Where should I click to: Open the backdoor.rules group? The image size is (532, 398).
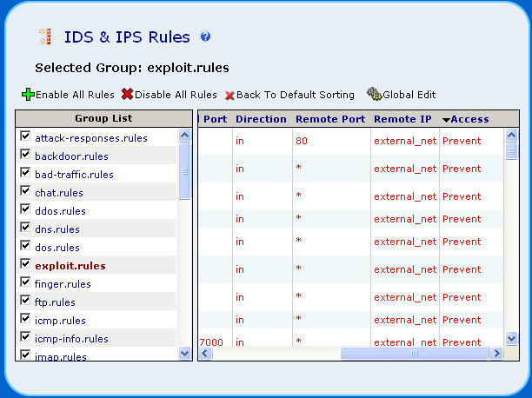71,156
